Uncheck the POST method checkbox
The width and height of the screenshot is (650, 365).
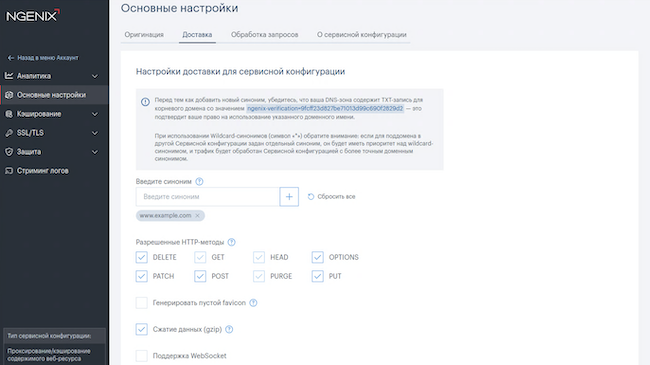coord(200,276)
